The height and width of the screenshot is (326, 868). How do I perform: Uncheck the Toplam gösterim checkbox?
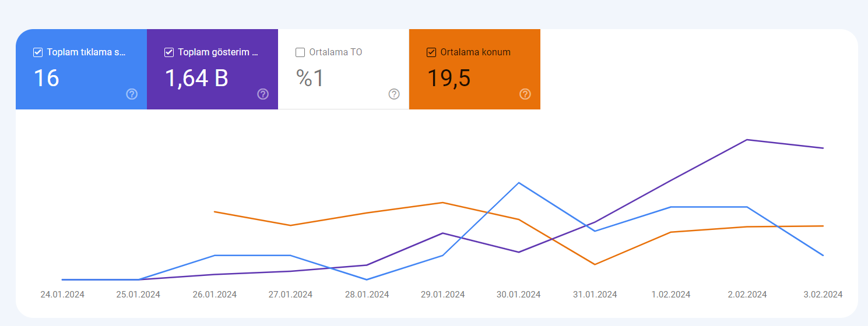click(x=169, y=52)
